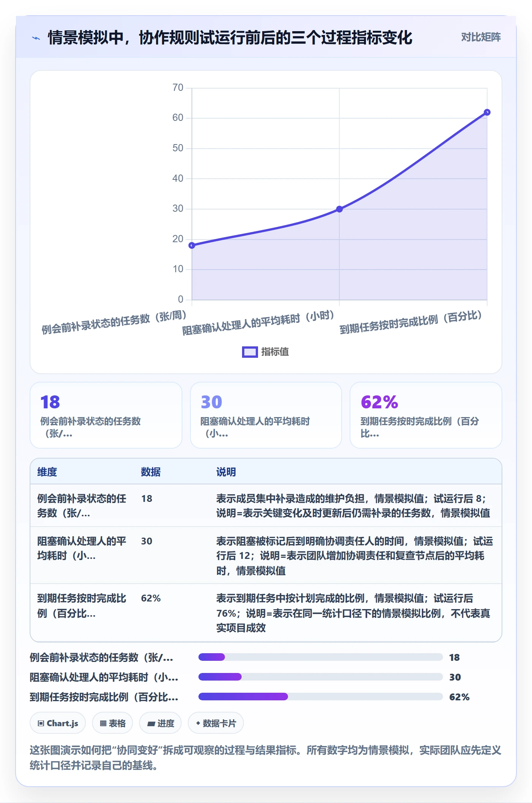Image resolution: width=532 pixels, height=803 pixels.
Task: Select table cell 例会前补录状态的任务数
Action: click(82, 506)
